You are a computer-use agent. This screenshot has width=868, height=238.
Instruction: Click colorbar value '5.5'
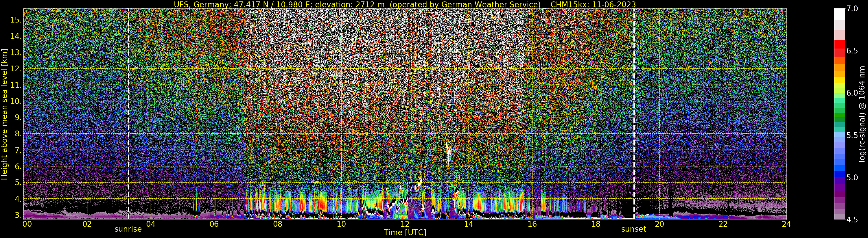(852, 135)
